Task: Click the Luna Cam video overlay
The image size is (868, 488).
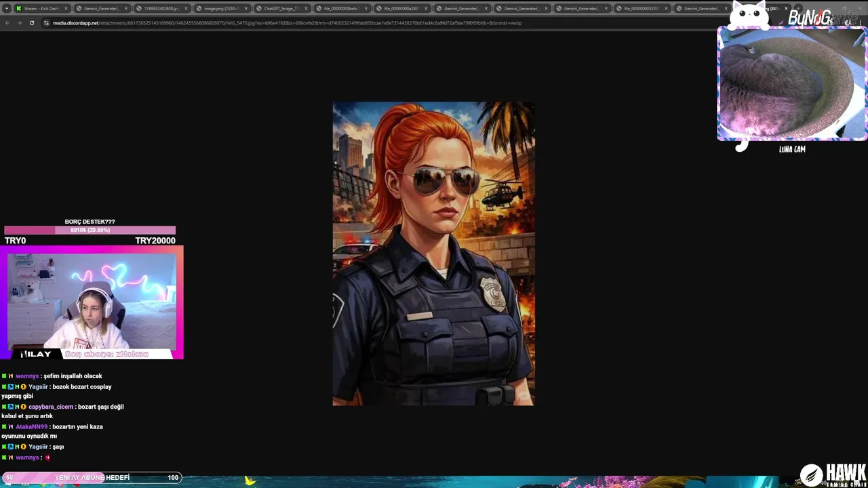Action: click(791, 83)
